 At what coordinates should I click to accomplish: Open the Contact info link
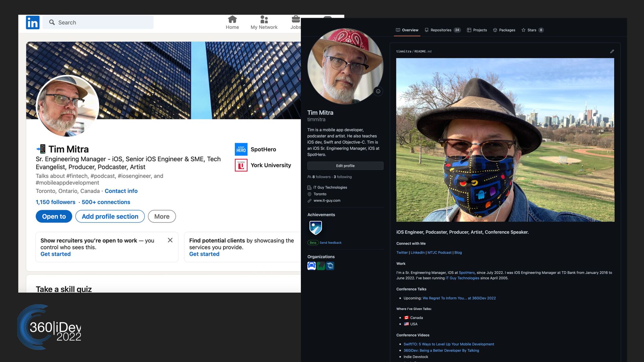121,191
